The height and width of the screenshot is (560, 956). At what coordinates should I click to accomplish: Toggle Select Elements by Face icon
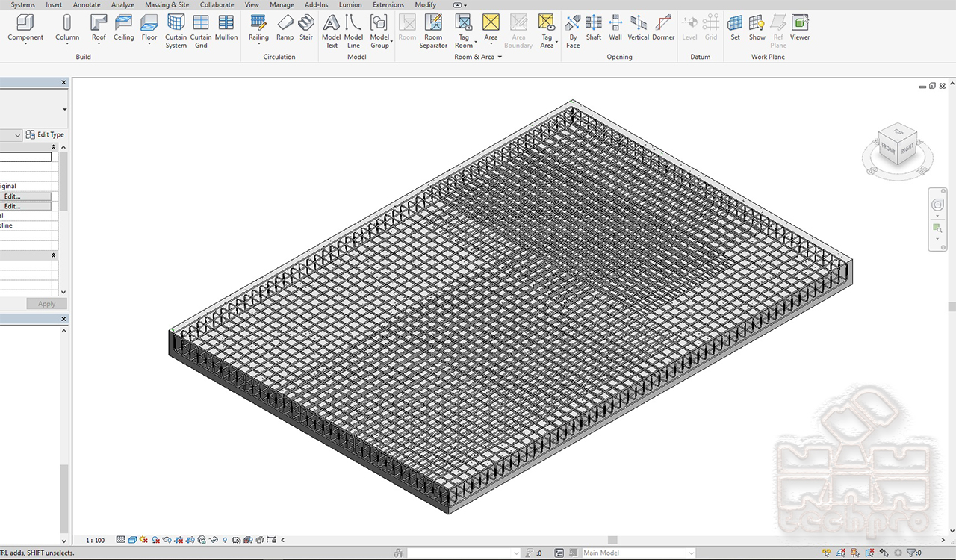pyautogui.click(x=869, y=553)
